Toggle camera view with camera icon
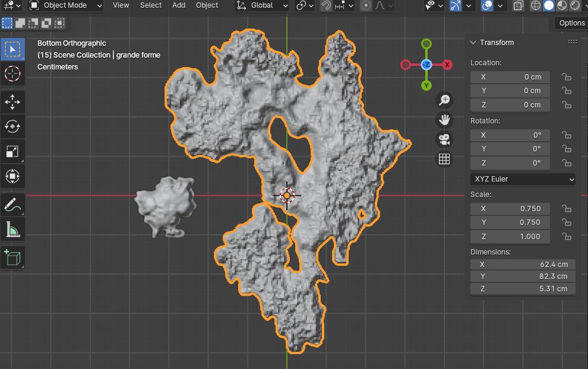Viewport: 588px width, 369px height. (444, 139)
